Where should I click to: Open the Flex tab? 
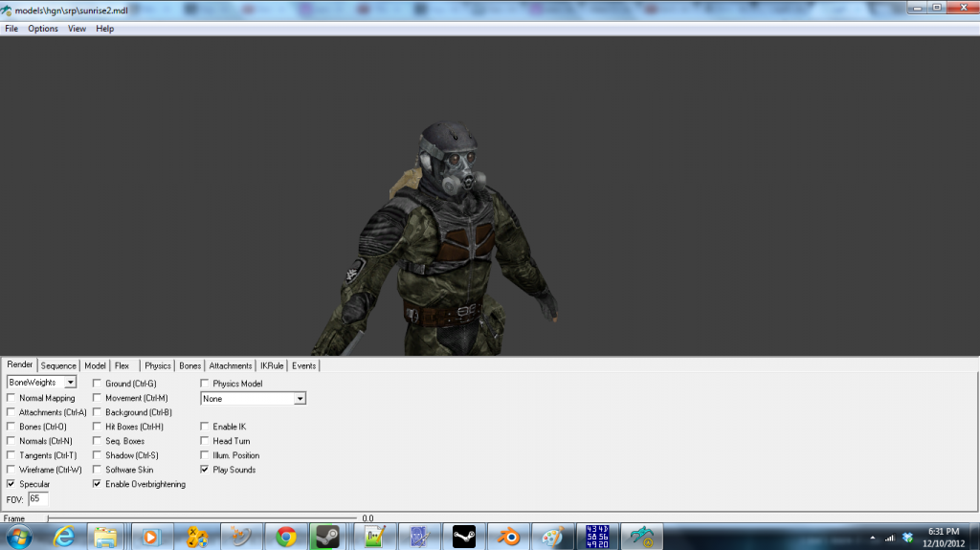coord(122,365)
